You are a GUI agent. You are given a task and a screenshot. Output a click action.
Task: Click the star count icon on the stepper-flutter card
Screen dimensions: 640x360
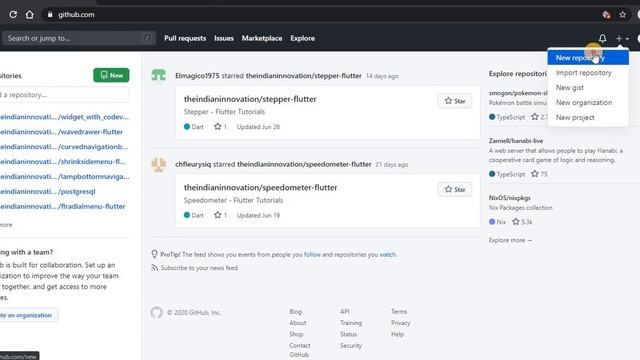218,127
